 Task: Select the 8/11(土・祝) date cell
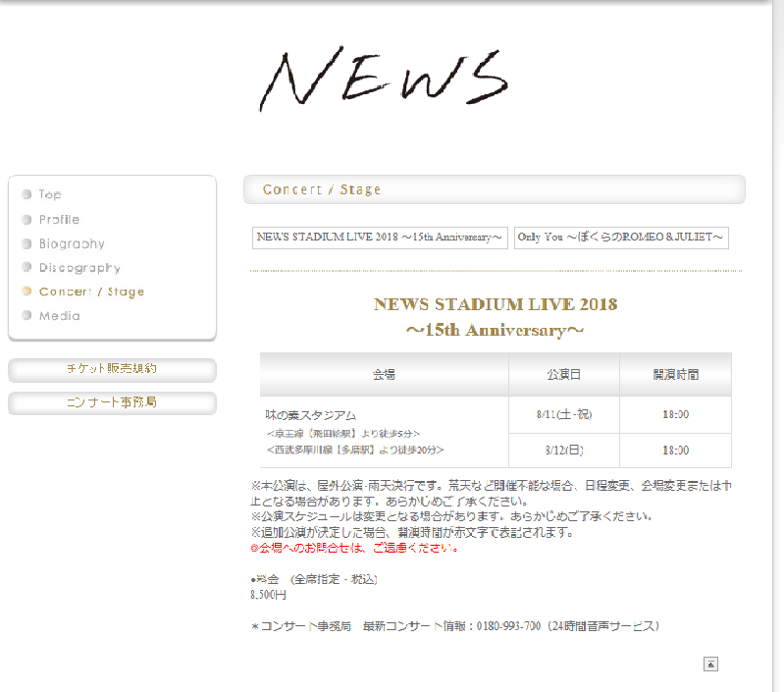point(563,414)
